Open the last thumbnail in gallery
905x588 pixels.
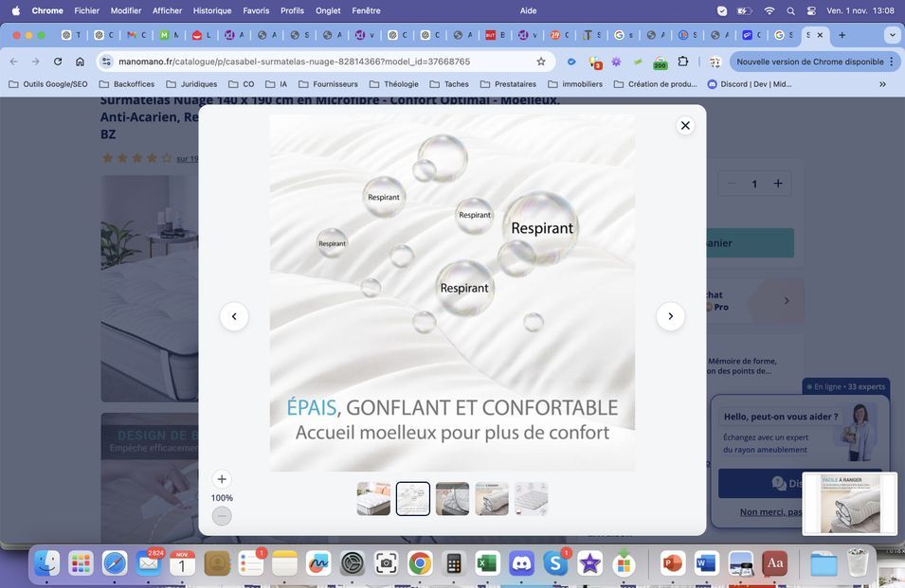pyautogui.click(x=531, y=499)
